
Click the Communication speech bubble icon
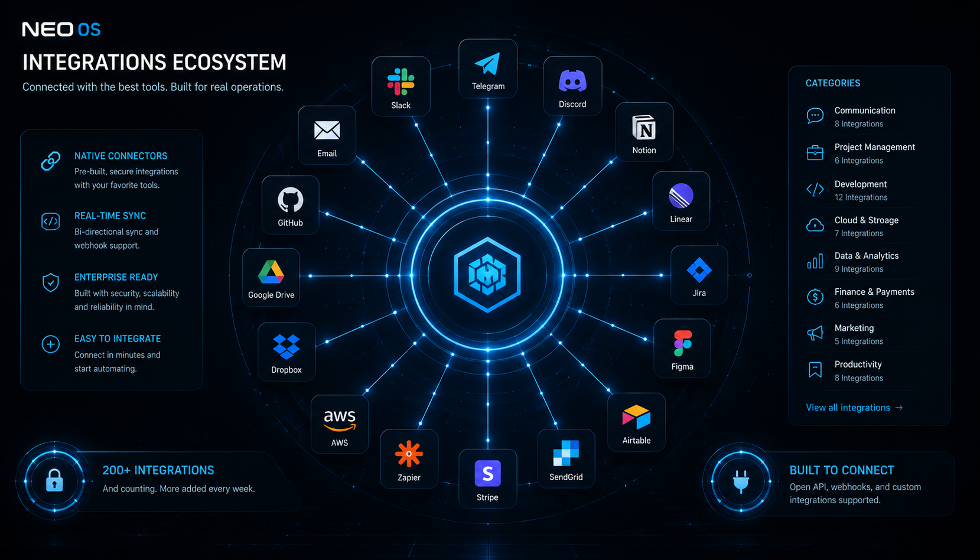(815, 116)
